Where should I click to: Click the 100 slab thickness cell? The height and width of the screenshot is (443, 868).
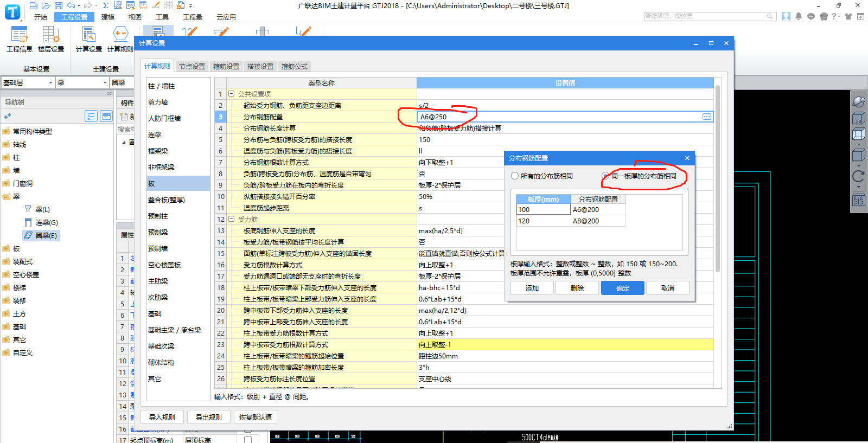[x=544, y=209]
